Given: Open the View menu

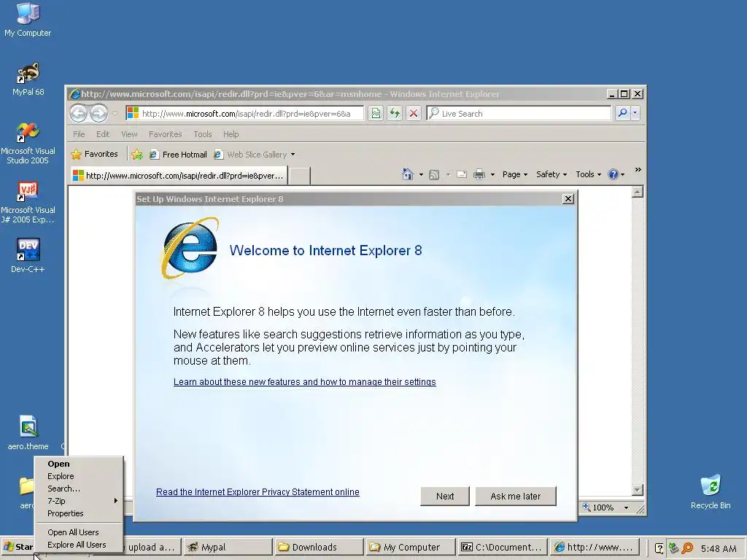Looking at the screenshot, I should [x=129, y=134].
